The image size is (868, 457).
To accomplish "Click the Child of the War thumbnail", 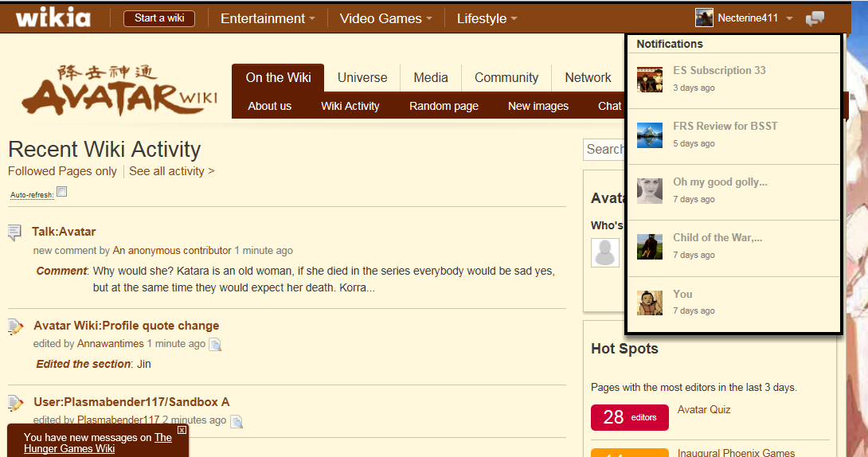I will (x=650, y=247).
